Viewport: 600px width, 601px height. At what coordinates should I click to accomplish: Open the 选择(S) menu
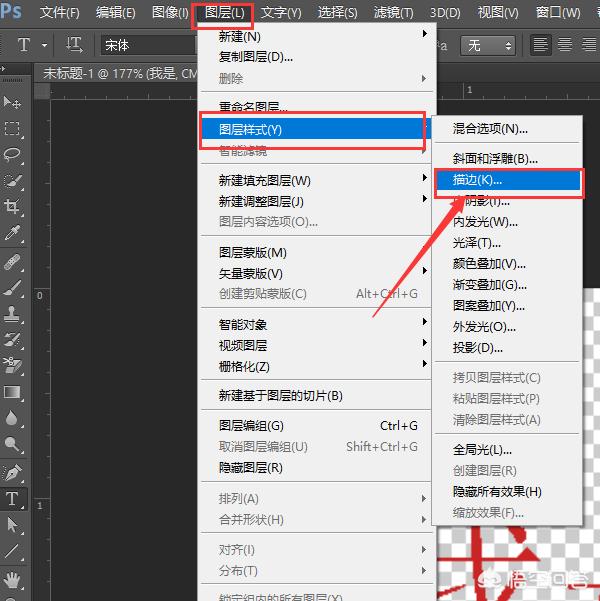337,12
